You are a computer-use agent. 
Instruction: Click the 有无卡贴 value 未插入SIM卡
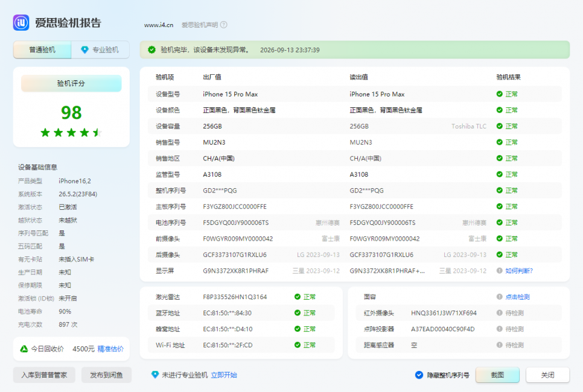point(77,259)
